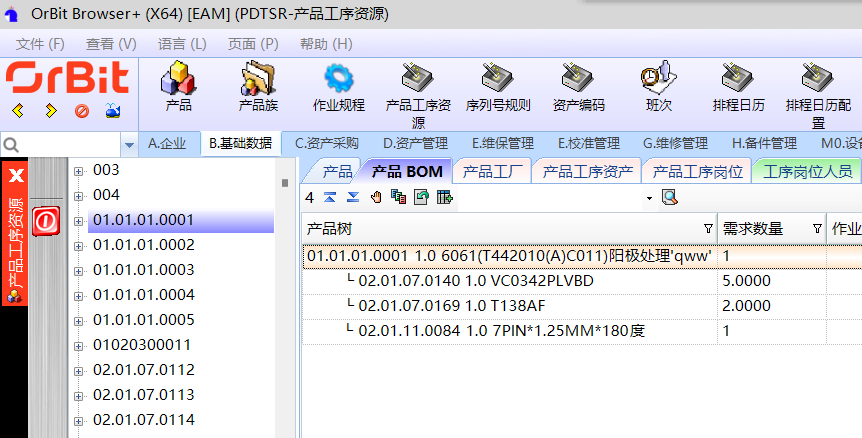This screenshot has height=438, width=862.
Task: Click the blue refresh icon under OrBit logo
Action: coord(113,111)
